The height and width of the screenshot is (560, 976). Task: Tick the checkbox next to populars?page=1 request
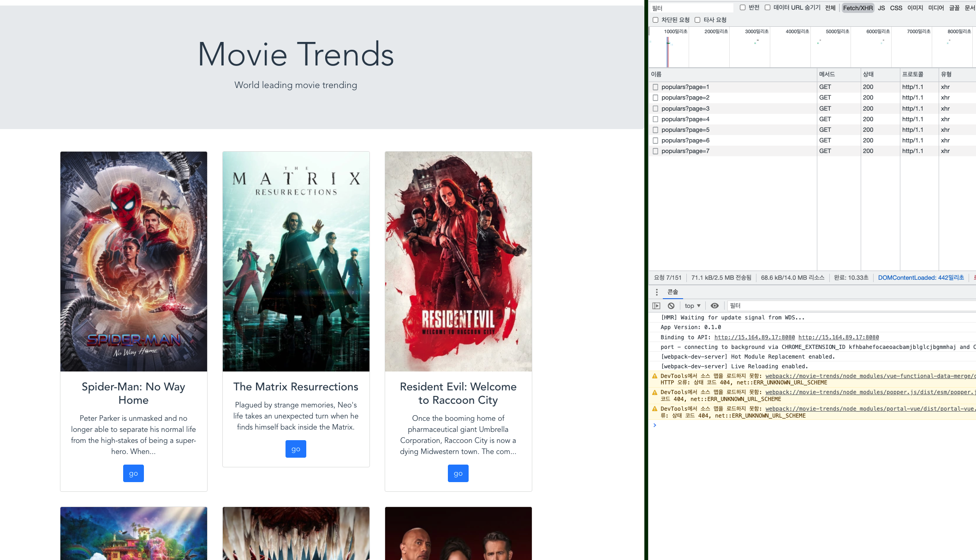[655, 87]
